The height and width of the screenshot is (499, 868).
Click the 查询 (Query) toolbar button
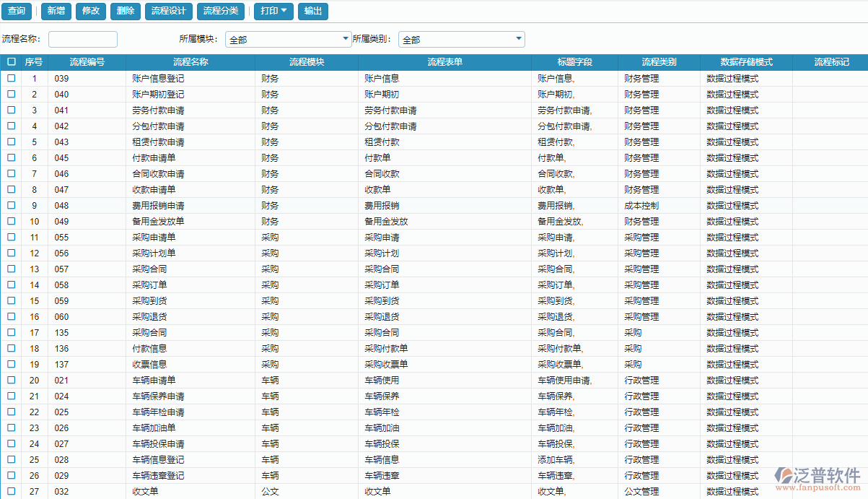[16, 11]
